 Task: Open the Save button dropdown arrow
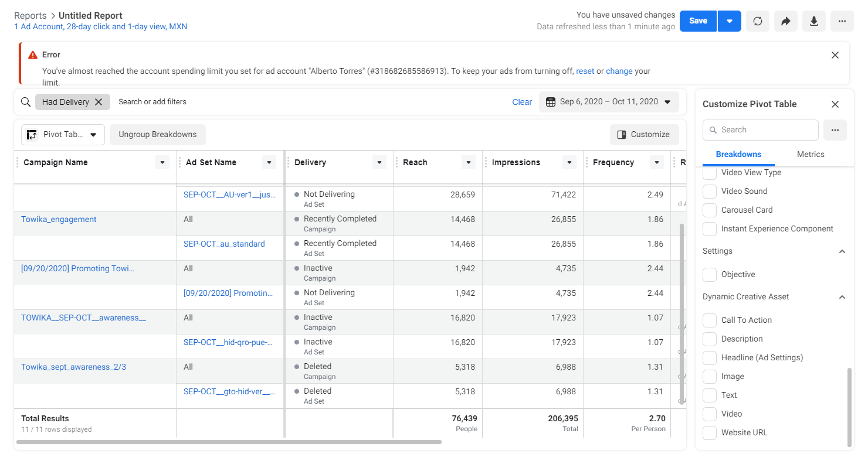coord(730,21)
